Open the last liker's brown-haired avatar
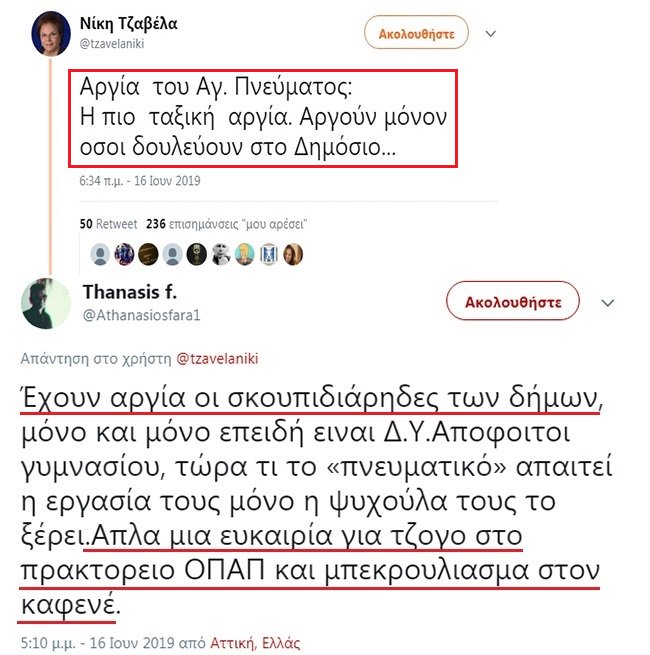This screenshot has width=650, height=655. coord(293,254)
